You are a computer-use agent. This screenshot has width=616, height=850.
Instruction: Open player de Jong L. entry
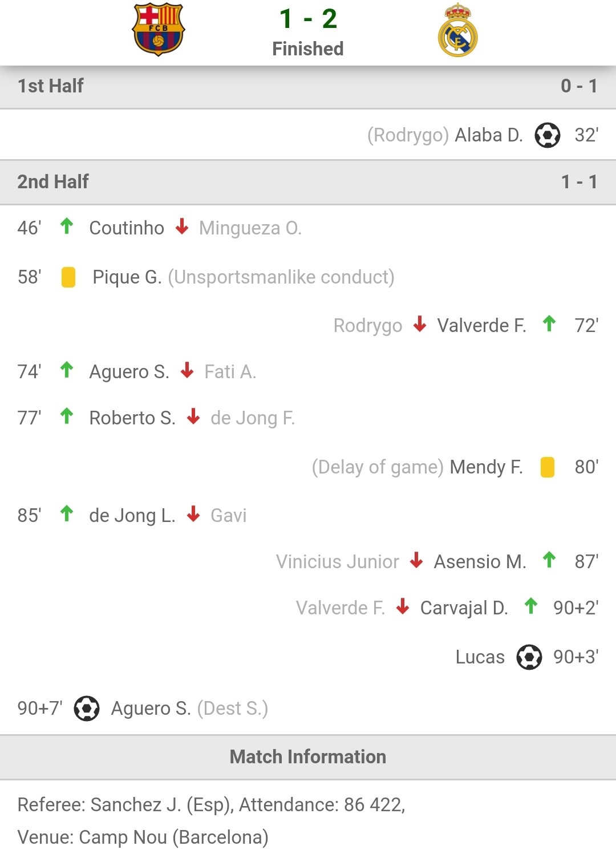[132, 516]
